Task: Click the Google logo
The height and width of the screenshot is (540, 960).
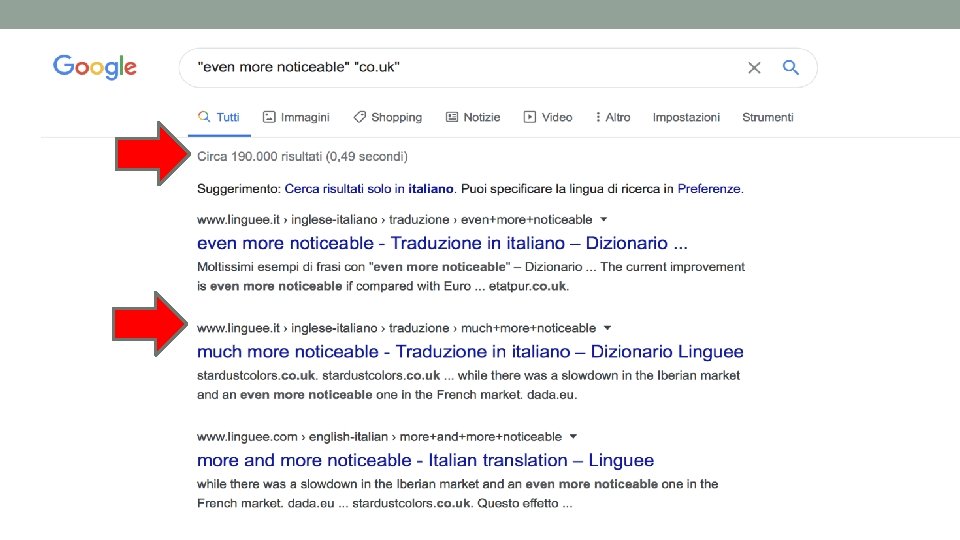Action: point(95,67)
